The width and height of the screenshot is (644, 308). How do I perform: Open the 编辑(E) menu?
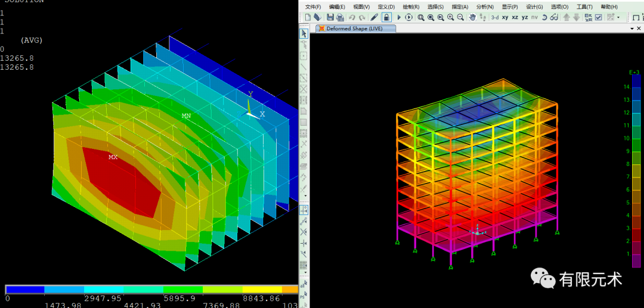(x=337, y=7)
